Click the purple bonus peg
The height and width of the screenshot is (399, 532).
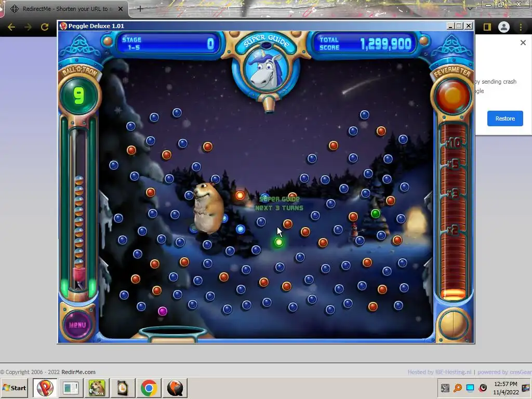[x=163, y=311]
